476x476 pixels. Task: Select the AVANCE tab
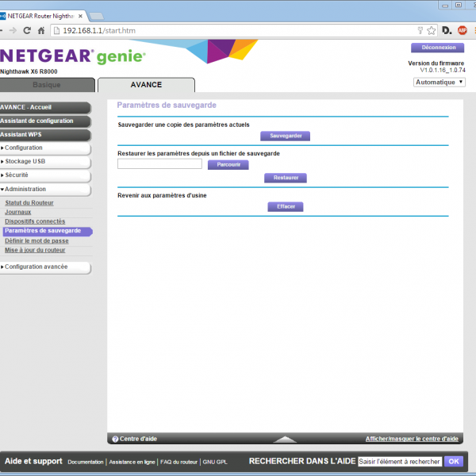[x=145, y=85]
